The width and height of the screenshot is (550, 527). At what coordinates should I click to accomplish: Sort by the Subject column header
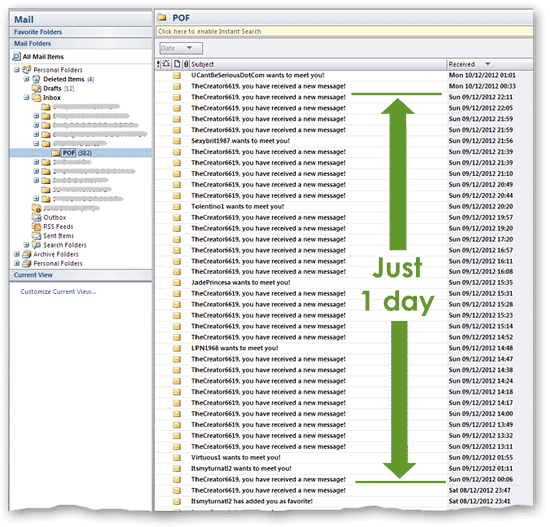pyautogui.click(x=202, y=65)
